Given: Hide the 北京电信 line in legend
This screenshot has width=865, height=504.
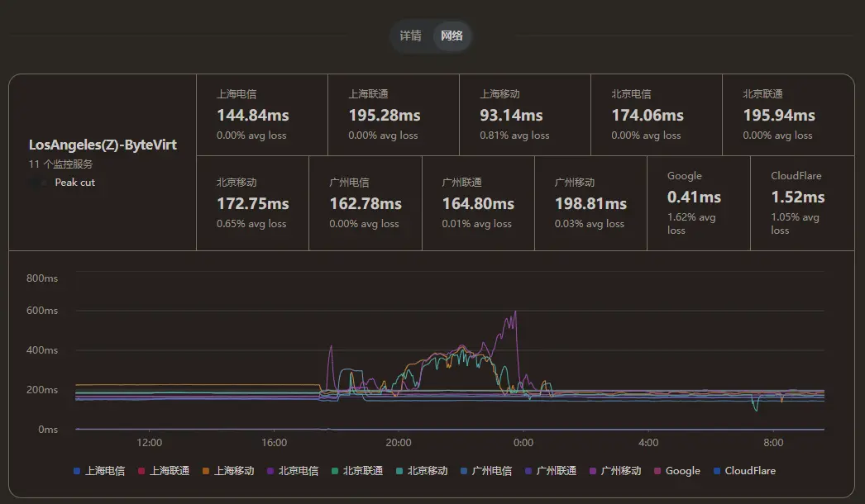Looking at the screenshot, I should point(270,471).
